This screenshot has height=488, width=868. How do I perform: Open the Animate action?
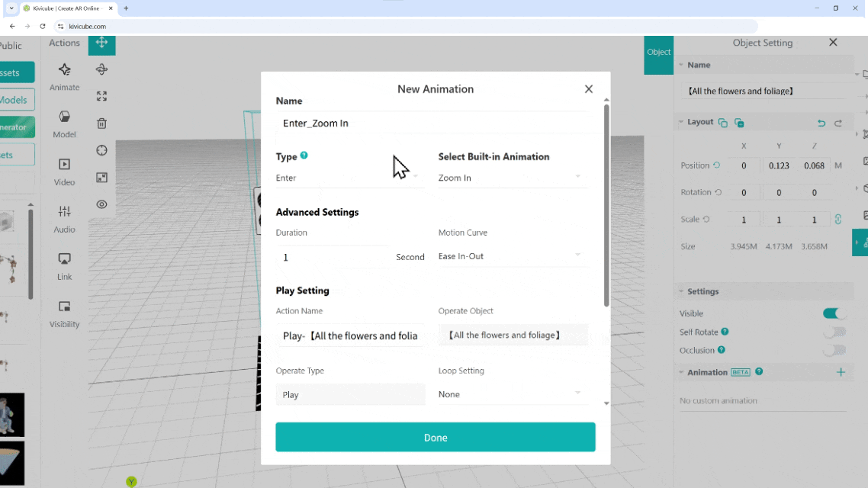tap(65, 76)
